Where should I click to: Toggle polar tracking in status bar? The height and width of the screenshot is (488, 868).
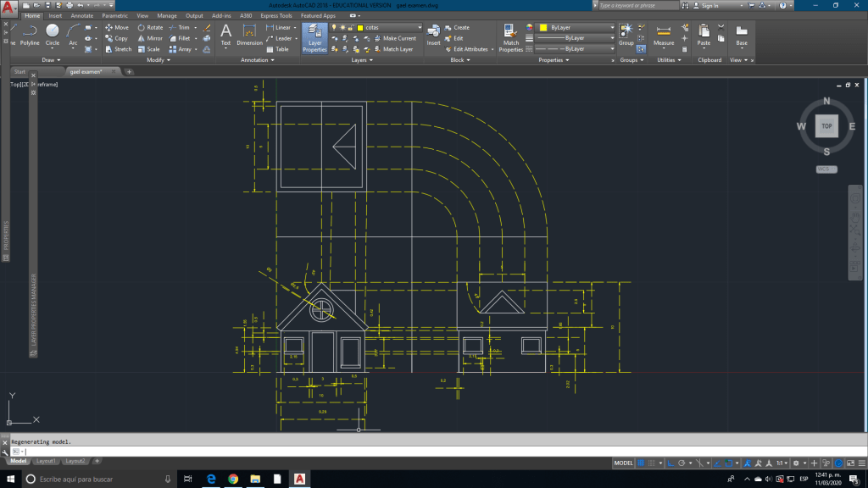pos(681,463)
